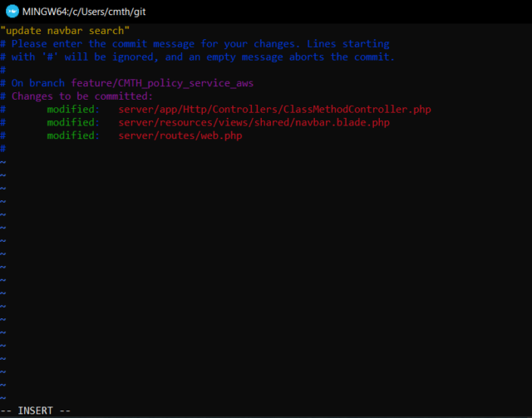532x418 pixels.
Task: Click the -- INSERT -- mode indicator
Action: [35, 411]
